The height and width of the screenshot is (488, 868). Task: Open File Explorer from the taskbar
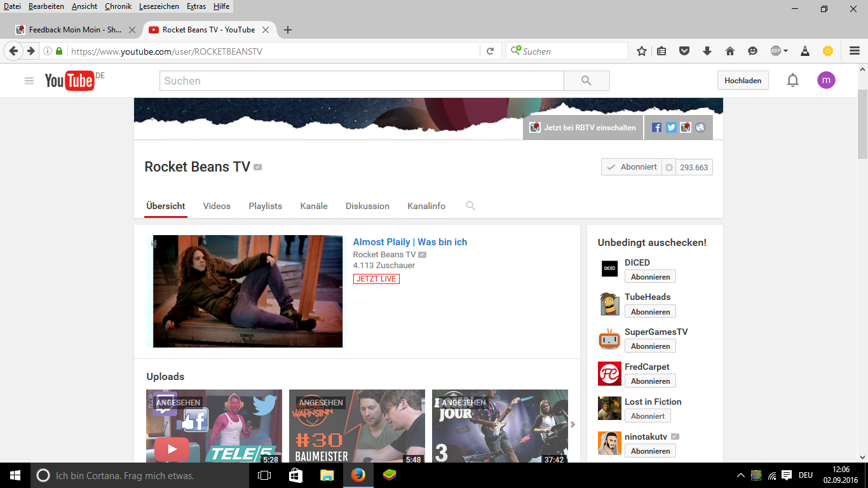tap(327, 475)
